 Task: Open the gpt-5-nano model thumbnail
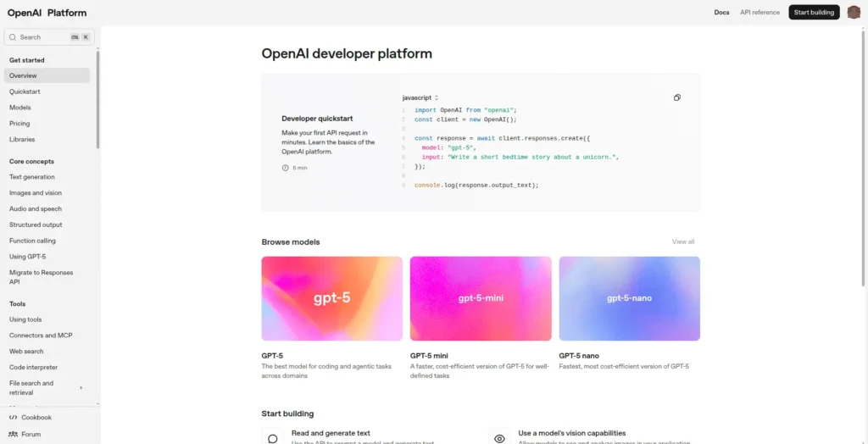click(x=630, y=298)
